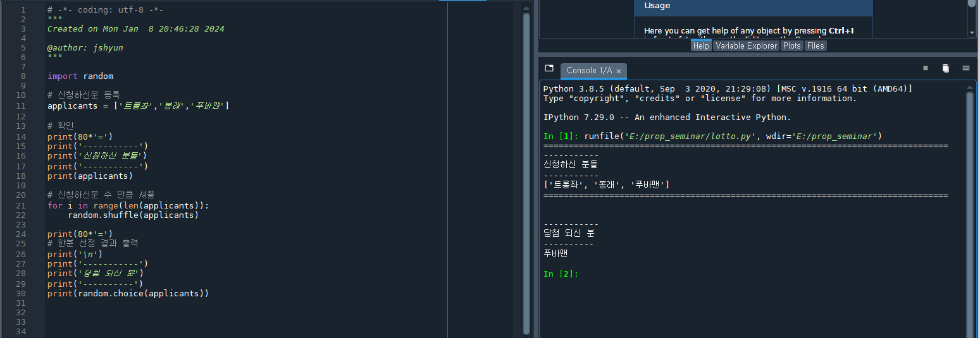
Task: Click the print('당첨 되신 분') code line
Action: (96, 273)
